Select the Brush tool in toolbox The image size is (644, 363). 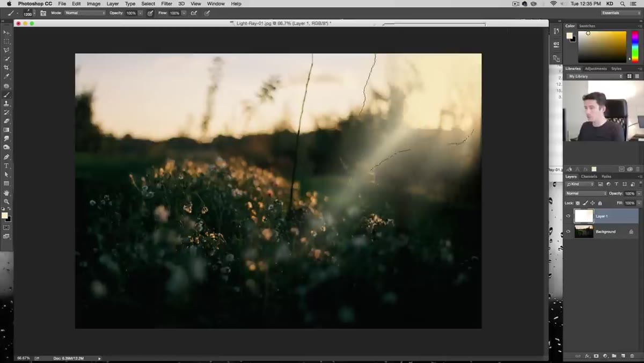(x=6, y=95)
